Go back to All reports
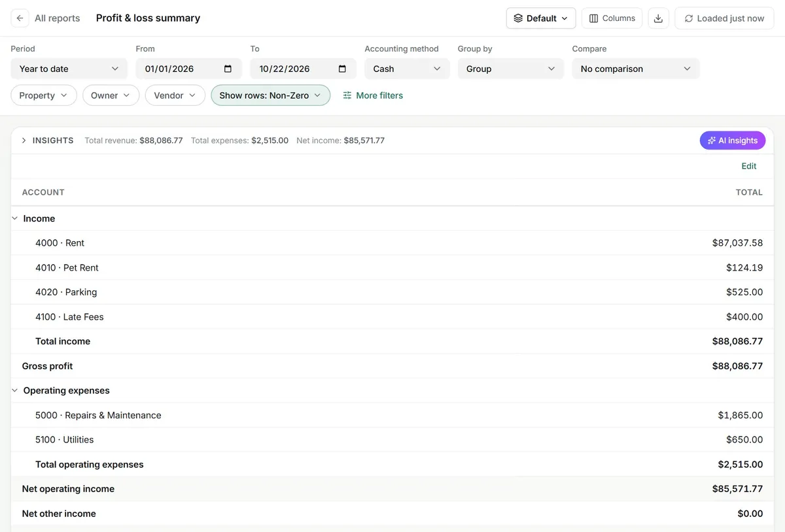Image resolution: width=785 pixels, height=532 pixels. pos(57,18)
